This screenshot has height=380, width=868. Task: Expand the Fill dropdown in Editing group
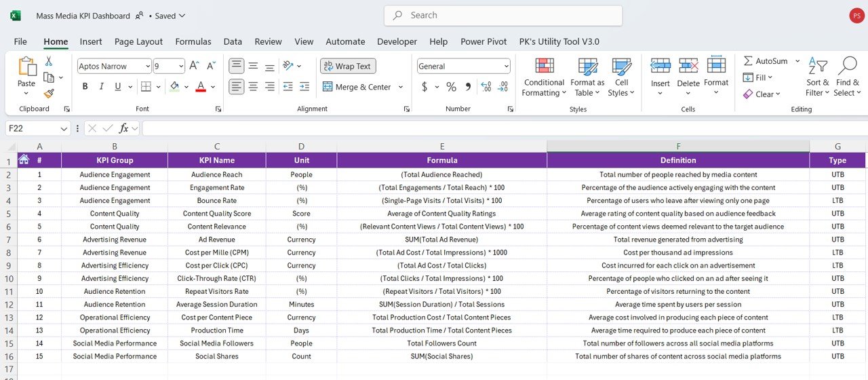click(x=772, y=78)
